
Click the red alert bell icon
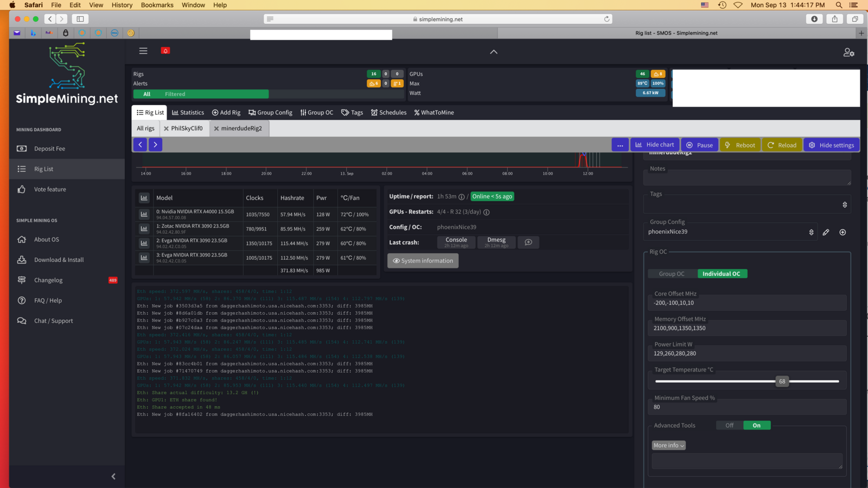(x=165, y=50)
